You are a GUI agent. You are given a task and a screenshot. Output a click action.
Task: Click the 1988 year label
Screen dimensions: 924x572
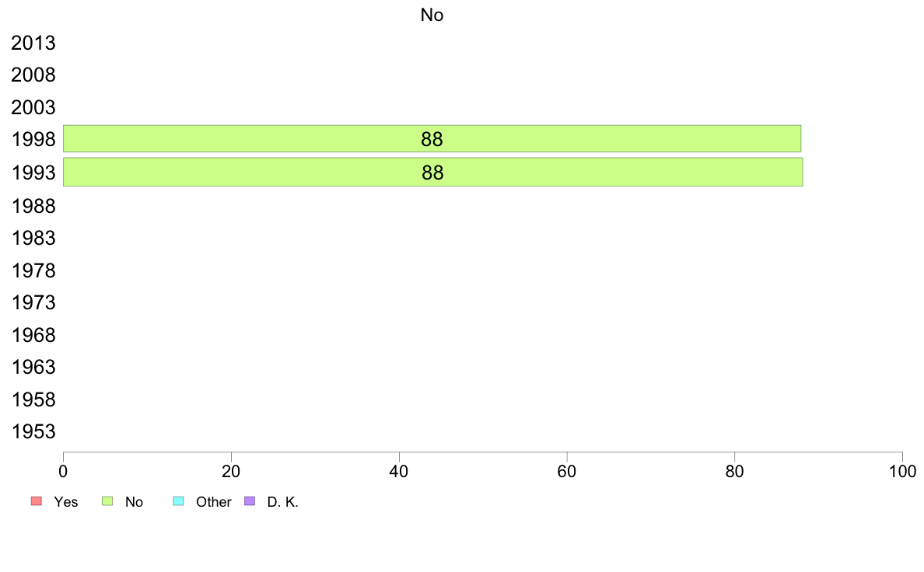tap(33, 206)
